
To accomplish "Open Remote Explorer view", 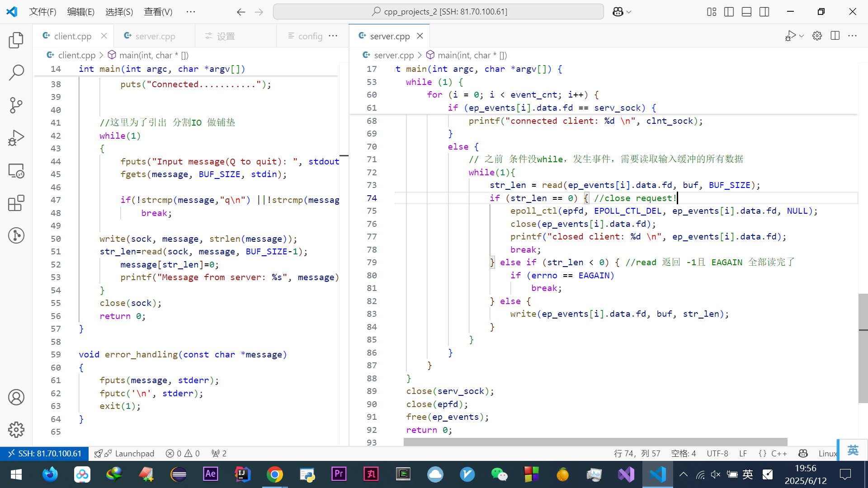I will click(x=16, y=171).
